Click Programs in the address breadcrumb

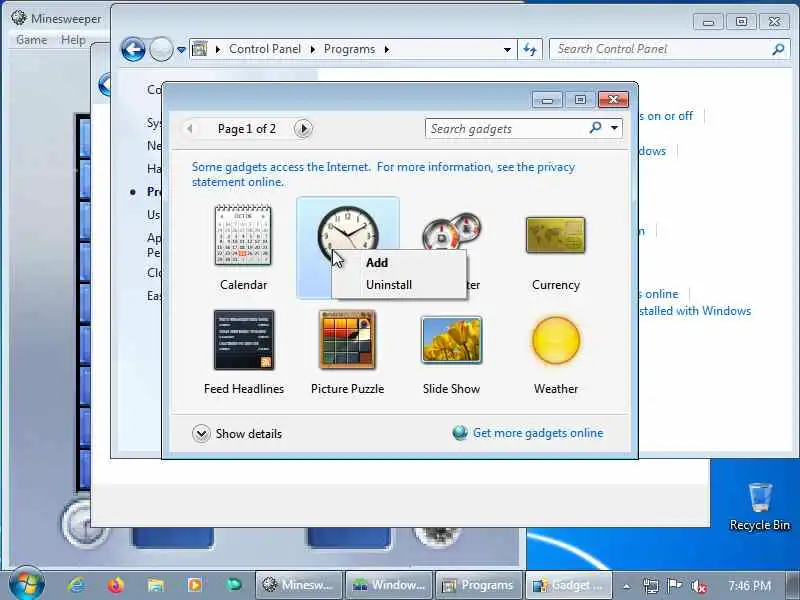[349, 49]
